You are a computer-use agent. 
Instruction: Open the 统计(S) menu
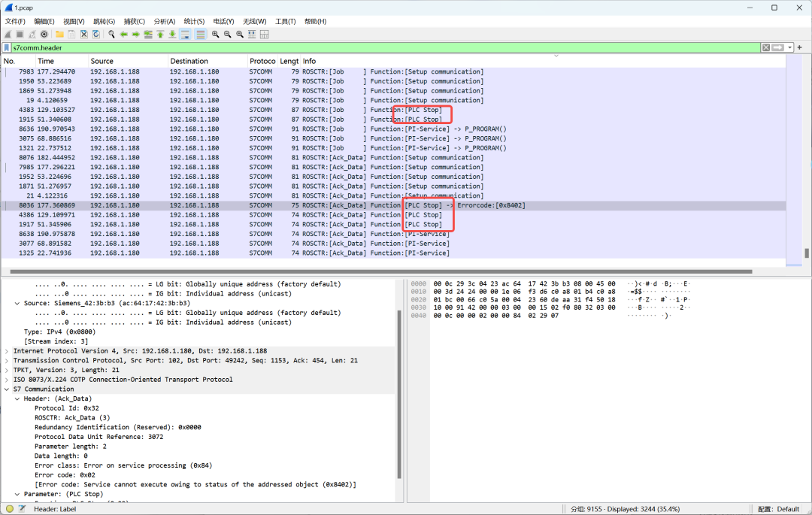[194, 21]
